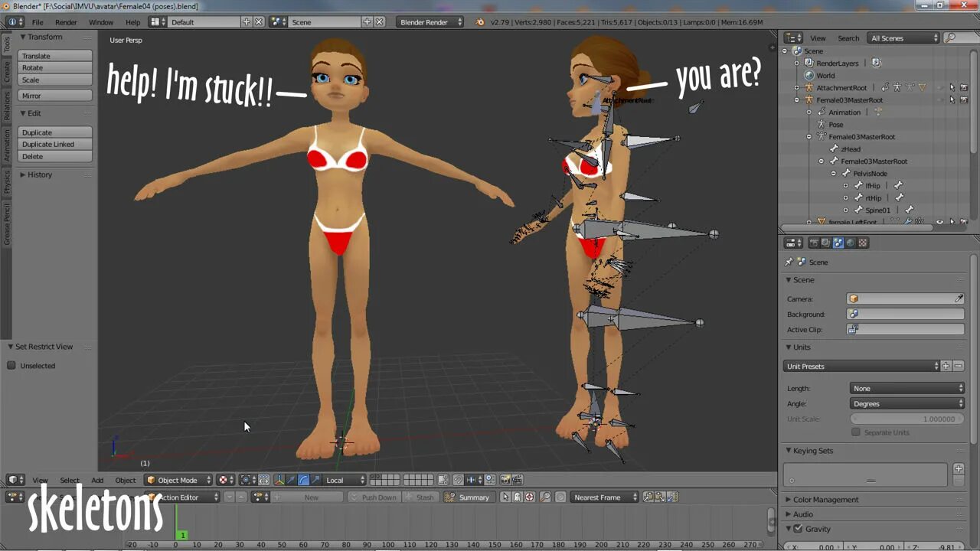
Task: Toggle the Unselected checkbox
Action: (13, 365)
